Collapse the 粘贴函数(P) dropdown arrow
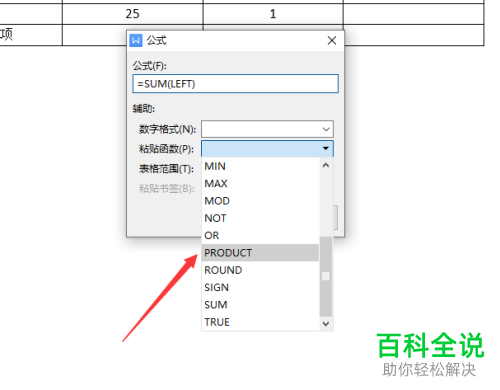 [326, 148]
